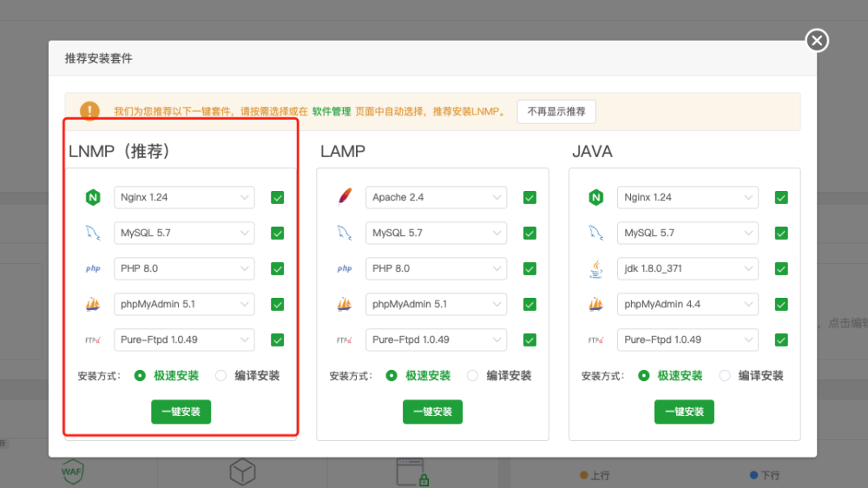868x488 pixels.
Task: Uncheck PHP 8.0 in LNMP
Action: tap(278, 268)
